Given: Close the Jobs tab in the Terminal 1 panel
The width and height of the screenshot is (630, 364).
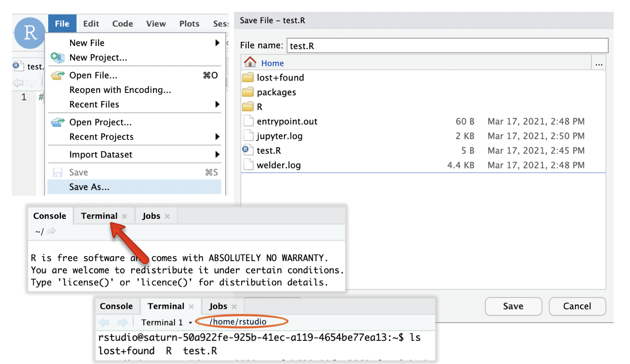Looking at the screenshot, I should pyautogui.click(x=234, y=307).
